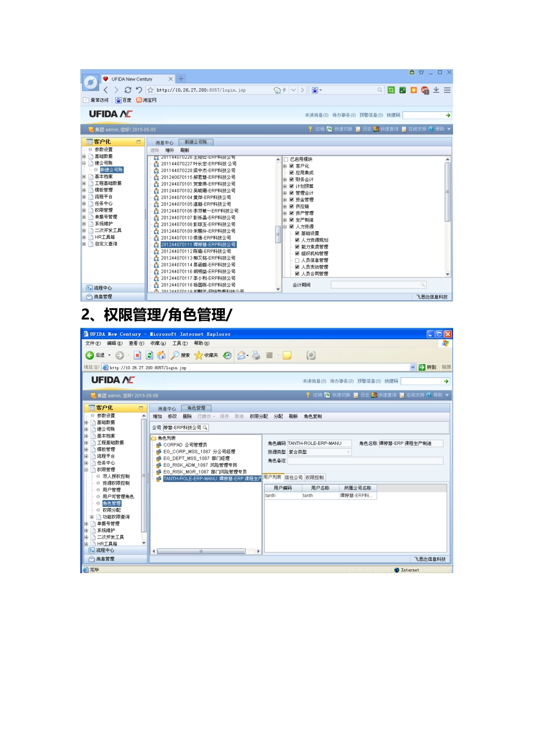
Task: Click the IE Home icon
Action: [161, 355]
